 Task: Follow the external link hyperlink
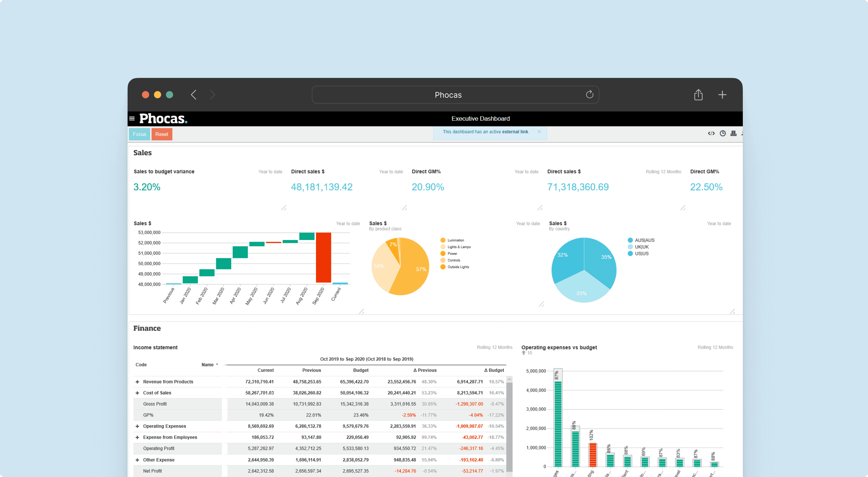(x=515, y=132)
